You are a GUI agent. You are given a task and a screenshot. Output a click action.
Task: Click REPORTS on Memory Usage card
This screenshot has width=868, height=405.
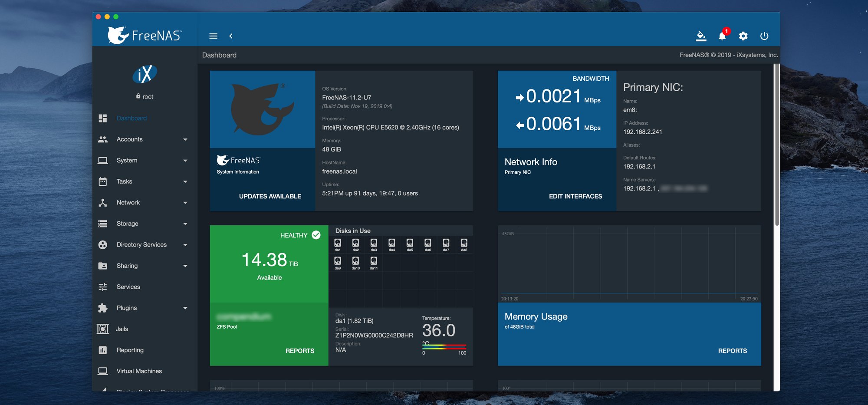pyautogui.click(x=733, y=351)
